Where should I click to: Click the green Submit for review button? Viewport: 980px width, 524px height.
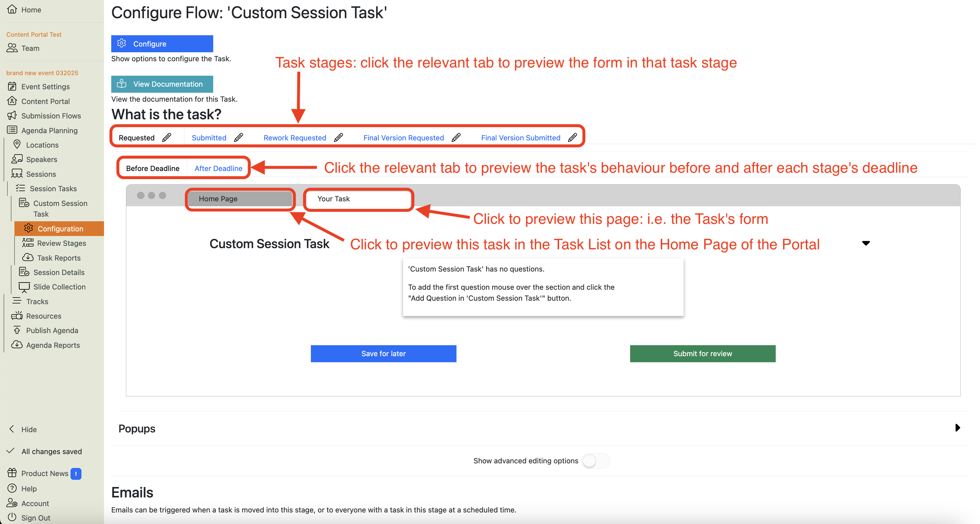pyautogui.click(x=702, y=354)
